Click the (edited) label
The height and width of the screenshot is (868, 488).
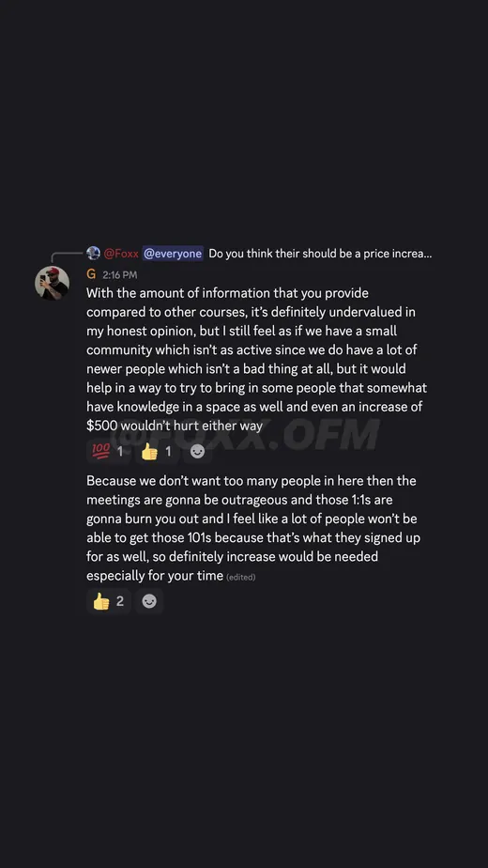click(x=240, y=578)
